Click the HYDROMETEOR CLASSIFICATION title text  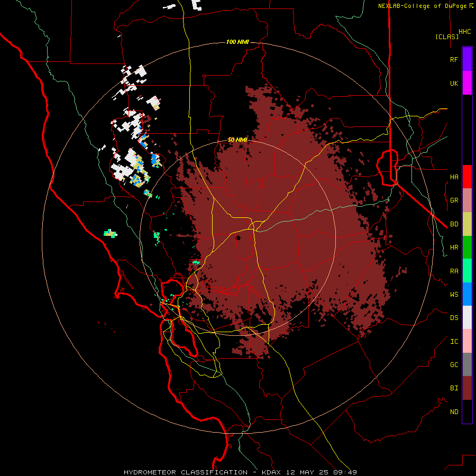(x=186, y=472)
